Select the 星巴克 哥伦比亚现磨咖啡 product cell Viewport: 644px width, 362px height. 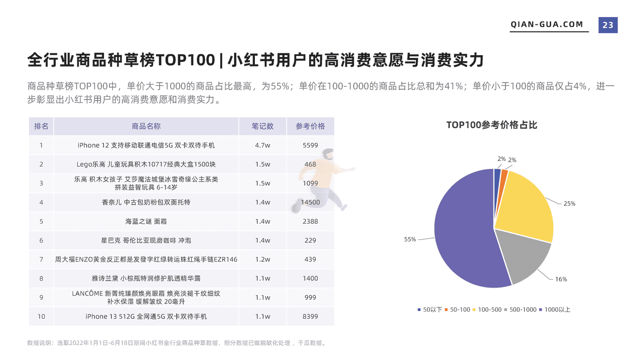tap(146, 240)
